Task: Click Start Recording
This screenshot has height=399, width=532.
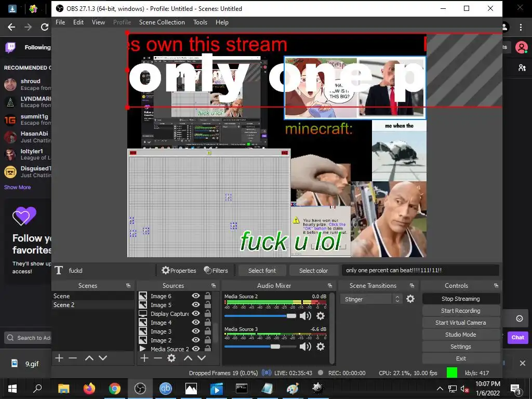Action: pos(461,311)
